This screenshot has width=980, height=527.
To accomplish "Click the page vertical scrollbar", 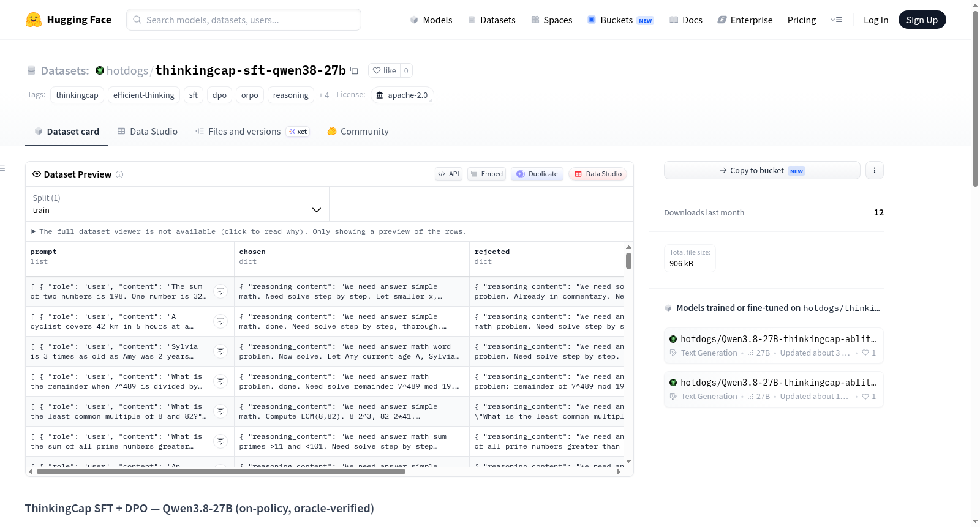I will [x=976, y=98].
